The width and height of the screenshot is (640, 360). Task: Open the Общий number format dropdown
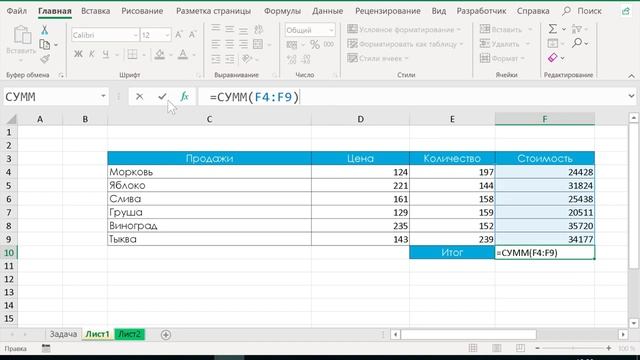coord(331,30)
